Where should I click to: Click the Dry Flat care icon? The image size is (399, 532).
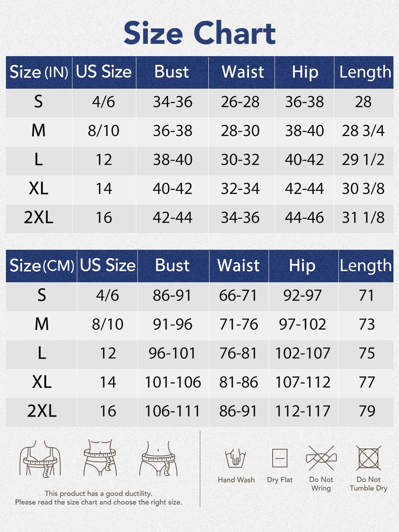click(280, 458)
